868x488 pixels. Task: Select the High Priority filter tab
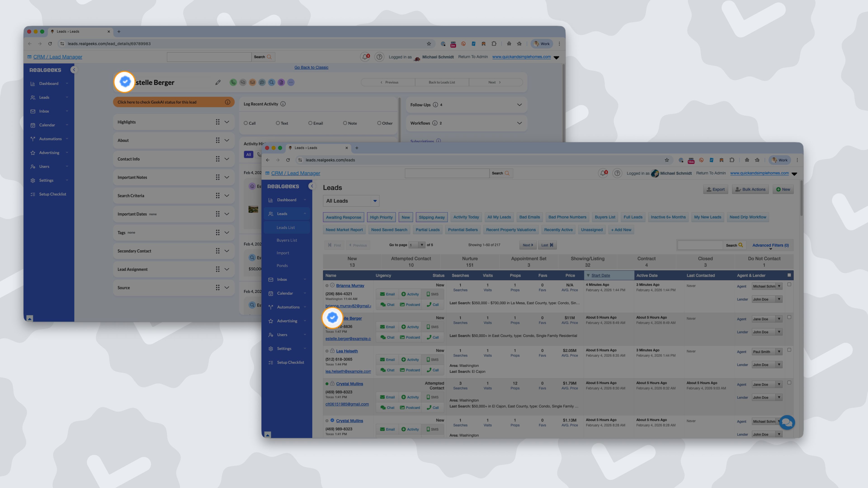click(381, 217)
